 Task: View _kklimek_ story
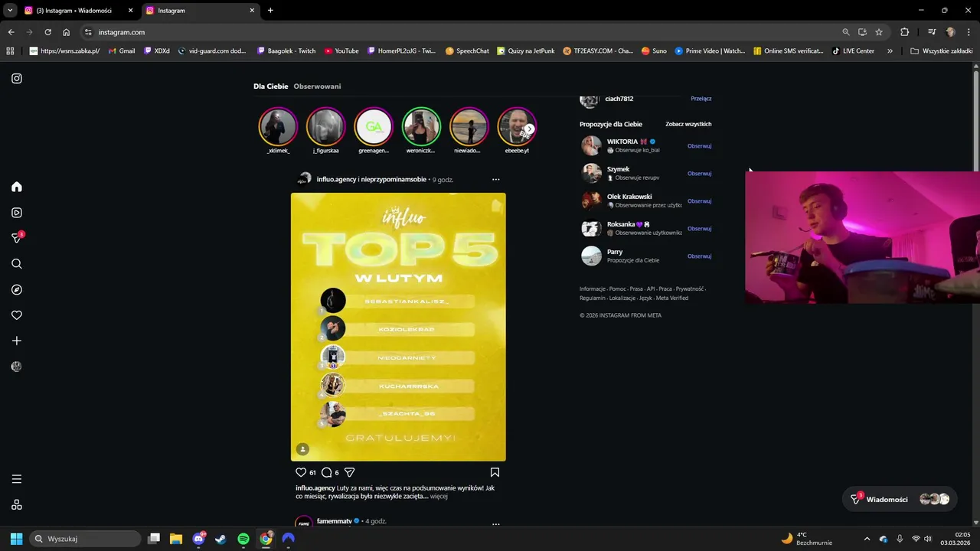coord(278,126)
